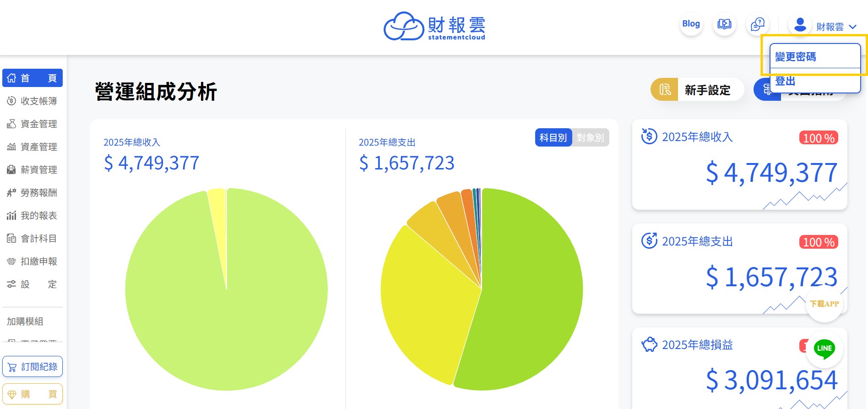
Task: Choose 登出 to log out
Action: pyautogui.click(x=785, y=82)
